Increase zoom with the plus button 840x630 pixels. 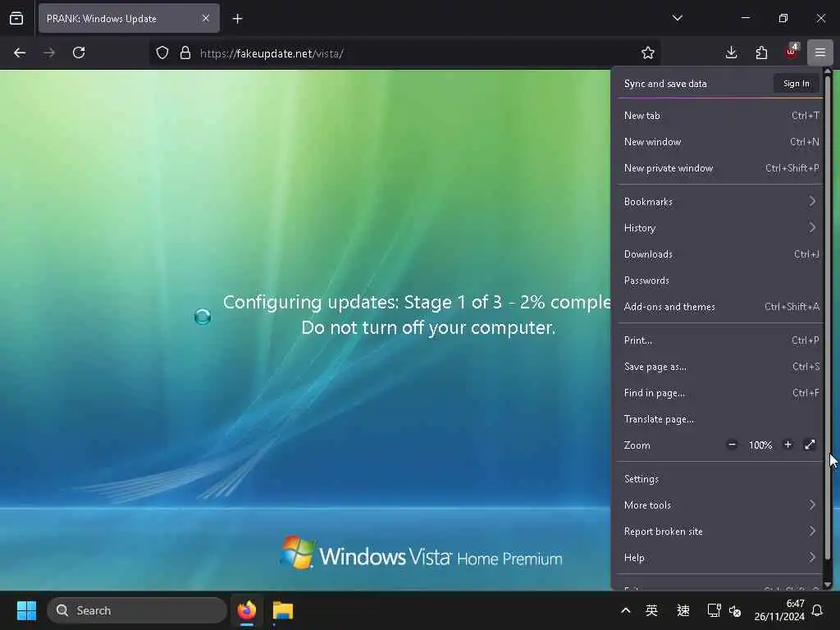click(787, 445)
